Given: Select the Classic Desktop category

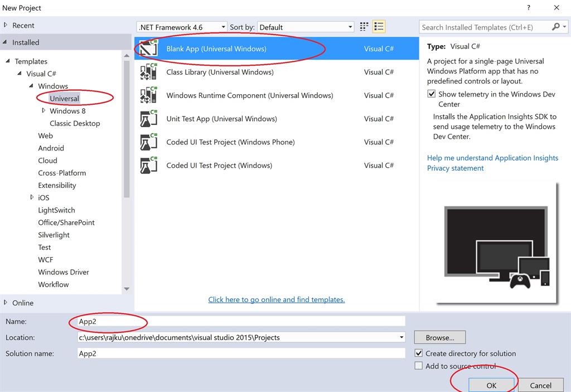Looking at the screenshot, I should (x=75, y=123).
